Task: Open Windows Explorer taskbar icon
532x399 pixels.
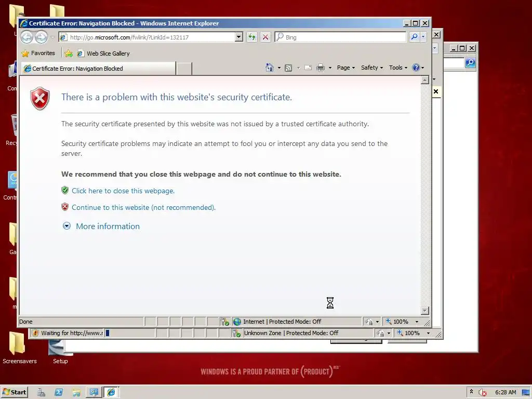Action: pyautogui.click(x=76, y=393)
